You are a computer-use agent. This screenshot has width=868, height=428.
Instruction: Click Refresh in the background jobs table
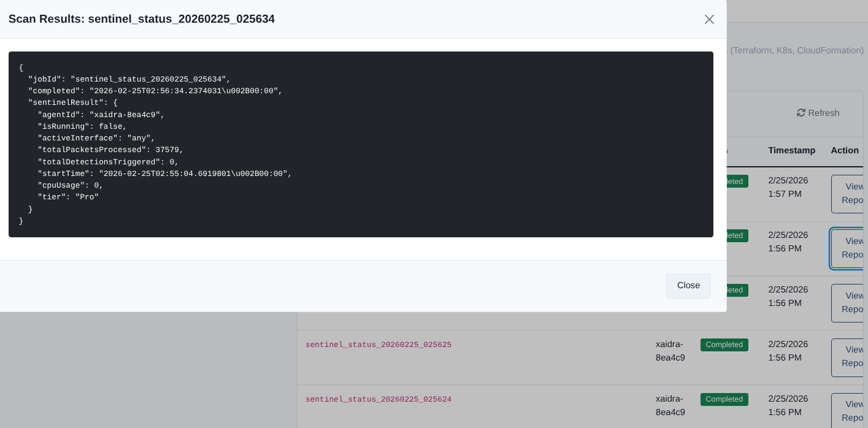pyautogui.click(x=818, y=113)
